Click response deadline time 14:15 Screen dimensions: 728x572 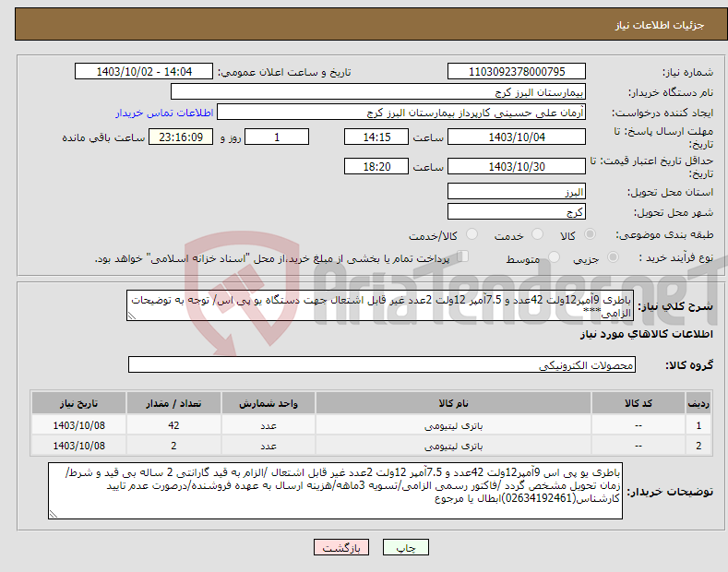pos(376,137)
